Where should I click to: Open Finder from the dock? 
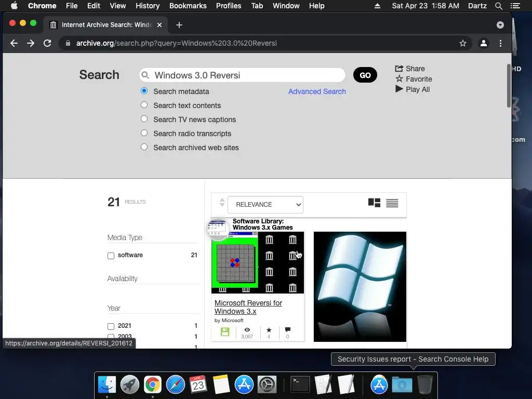(x=107, y=385)
